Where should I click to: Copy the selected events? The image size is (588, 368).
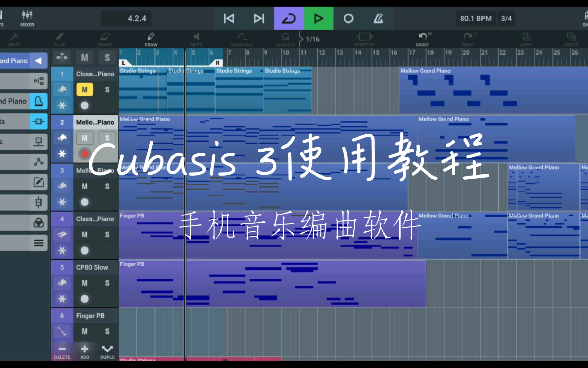coord(526,39)
